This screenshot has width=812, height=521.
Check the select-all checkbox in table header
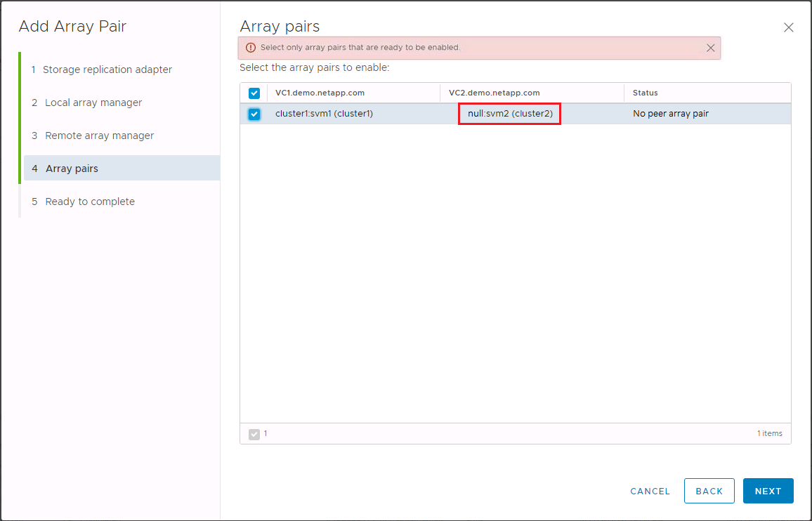254,92
